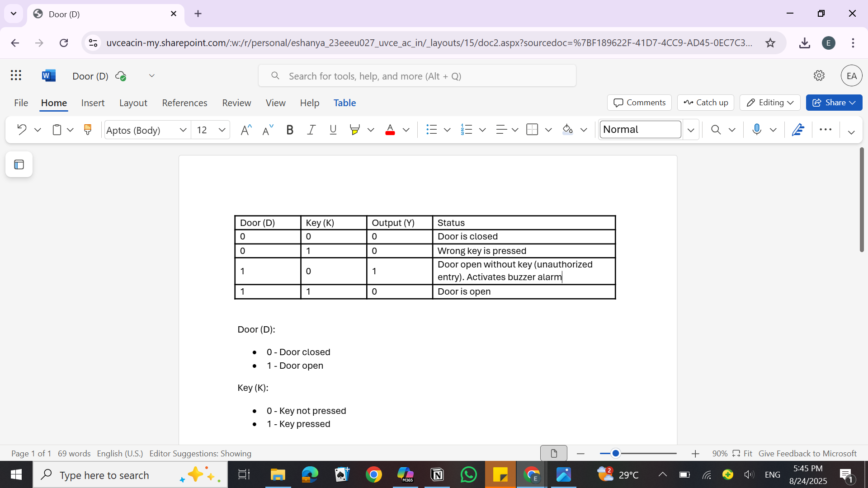
Task: Click the Catch up button
Action: pyautogui.click(x=706, y=103)
